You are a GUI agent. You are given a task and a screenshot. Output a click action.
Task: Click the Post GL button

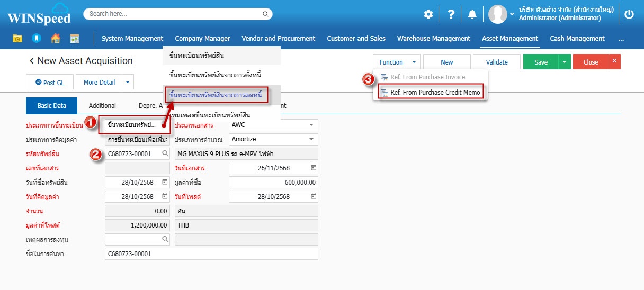point(50,82)
